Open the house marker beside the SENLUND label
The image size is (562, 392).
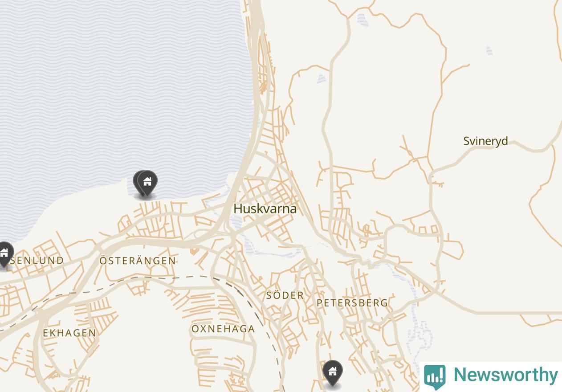5,254
